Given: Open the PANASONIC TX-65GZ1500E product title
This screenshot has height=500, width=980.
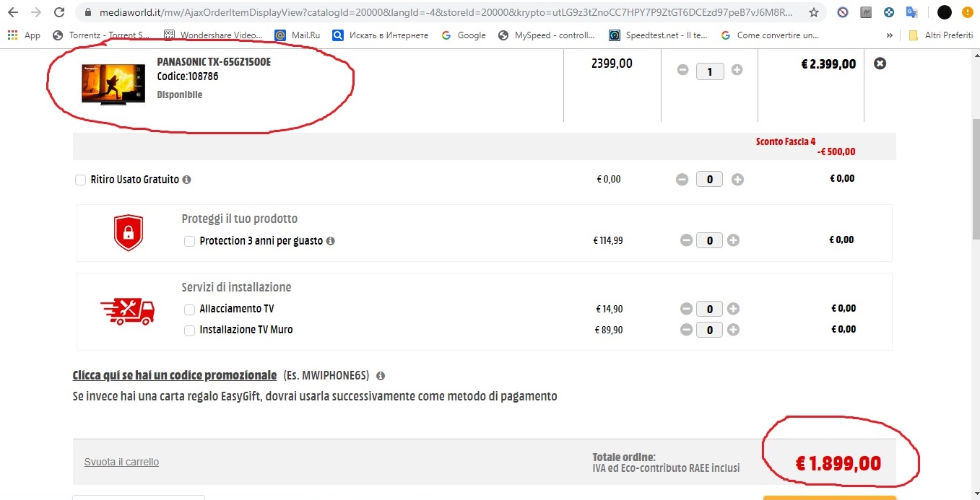Looking at the screenshot, I should point(214,62).
